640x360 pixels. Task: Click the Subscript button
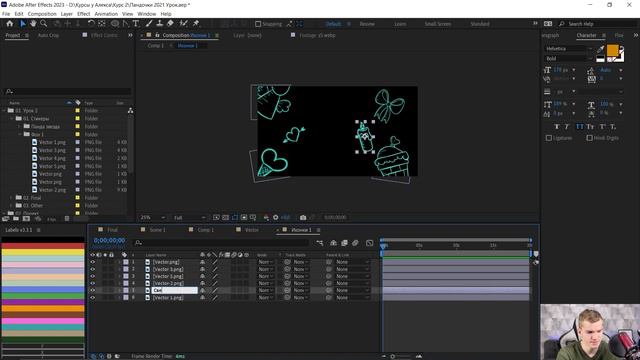613,127
